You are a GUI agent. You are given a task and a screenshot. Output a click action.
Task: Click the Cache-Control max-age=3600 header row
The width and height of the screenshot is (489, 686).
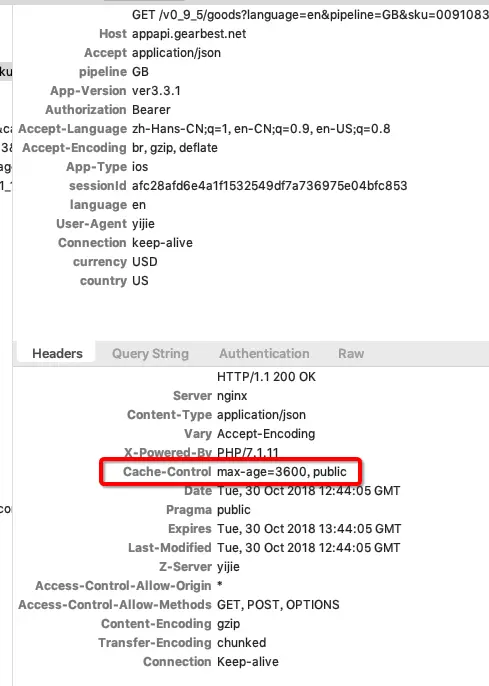click(x=234, y=472)
